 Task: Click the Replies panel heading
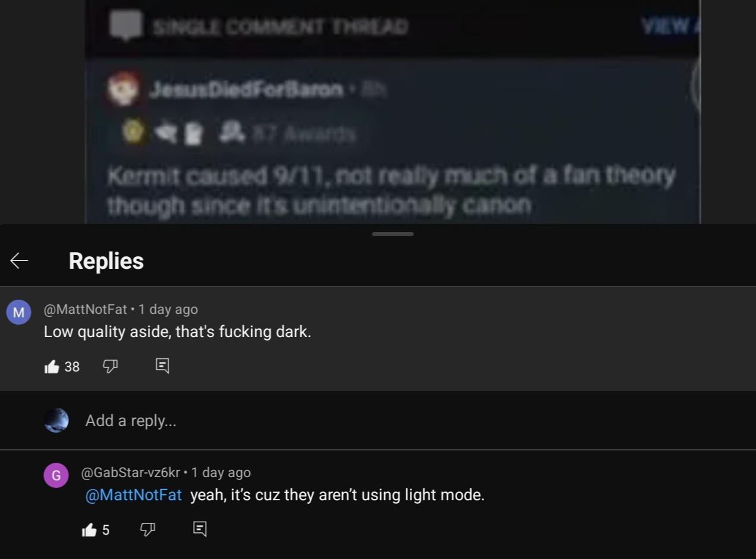[106, 261]
